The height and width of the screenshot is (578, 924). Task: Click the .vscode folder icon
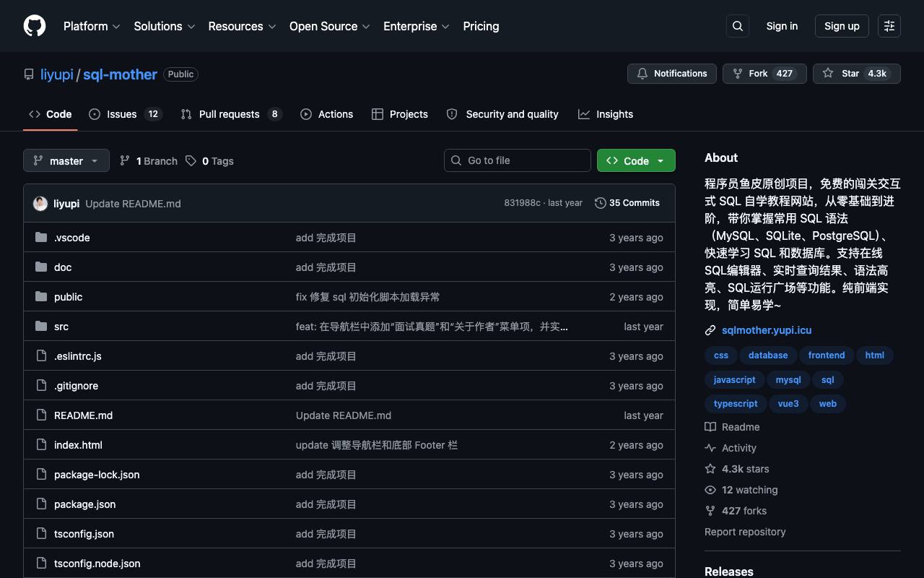pyautogui.click(x=41, y=238)
